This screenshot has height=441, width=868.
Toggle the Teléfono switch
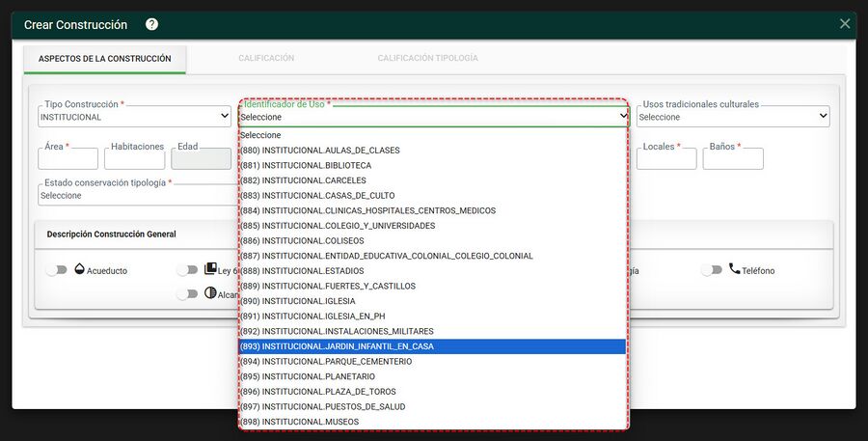712,270
